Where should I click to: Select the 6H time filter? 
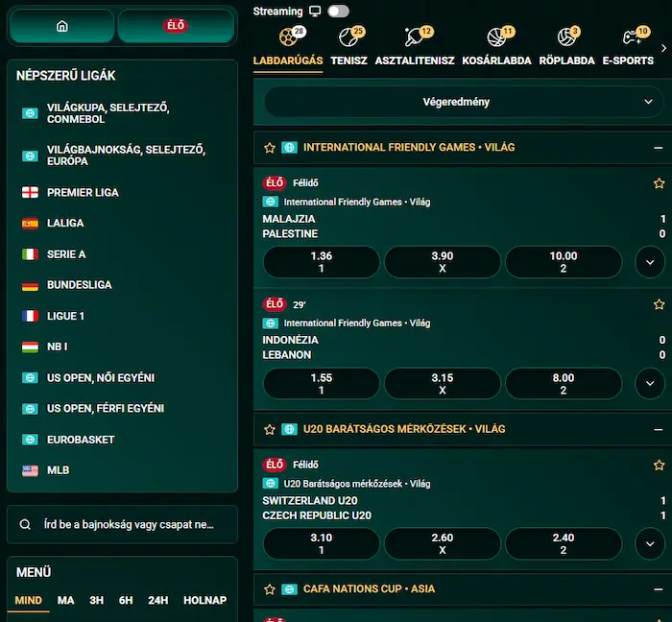point(126,600)
